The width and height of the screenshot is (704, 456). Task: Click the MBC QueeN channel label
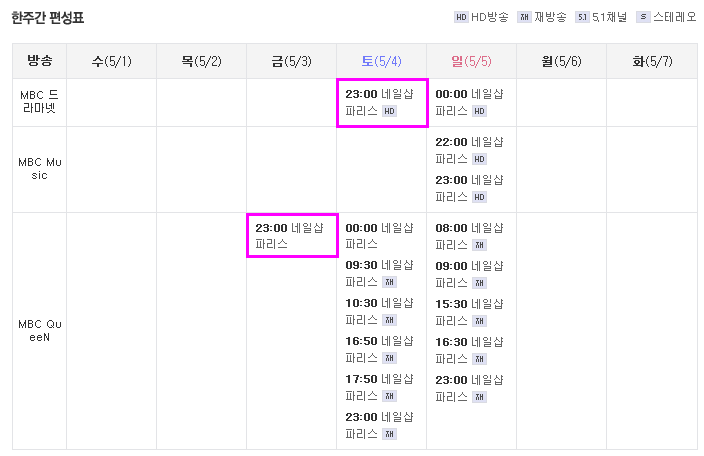[40, 330]
